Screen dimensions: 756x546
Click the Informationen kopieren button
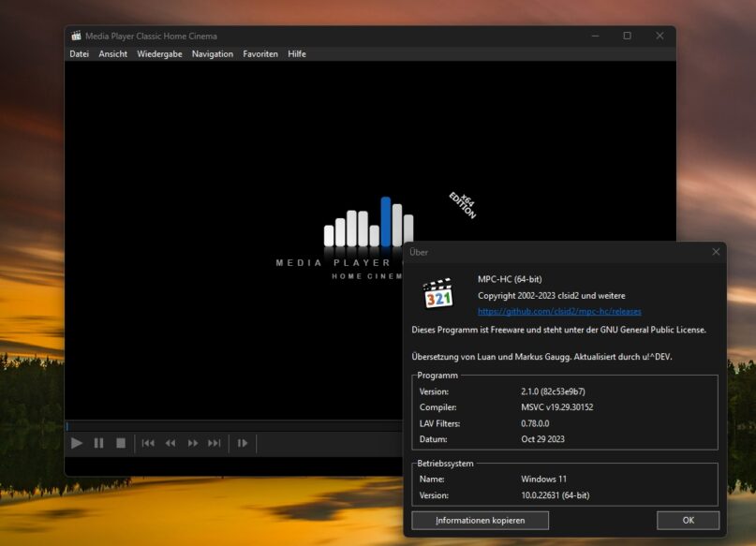click(x=481, y=520)
